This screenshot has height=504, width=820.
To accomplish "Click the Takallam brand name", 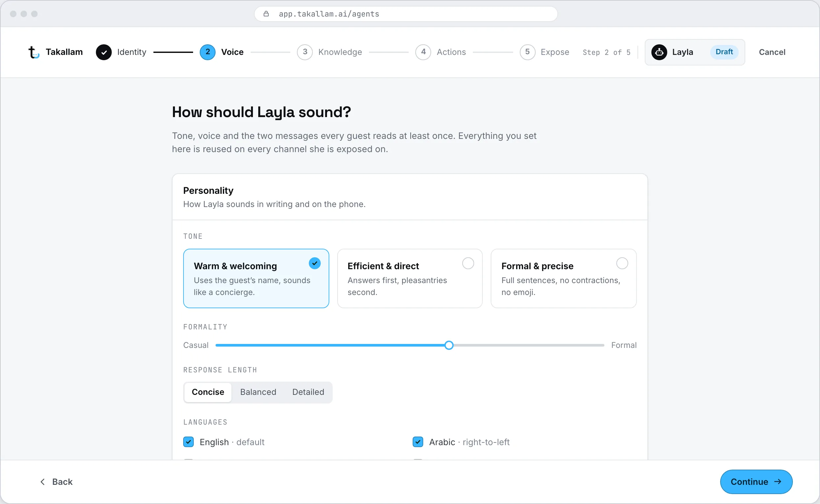I will tap(64, 52).
